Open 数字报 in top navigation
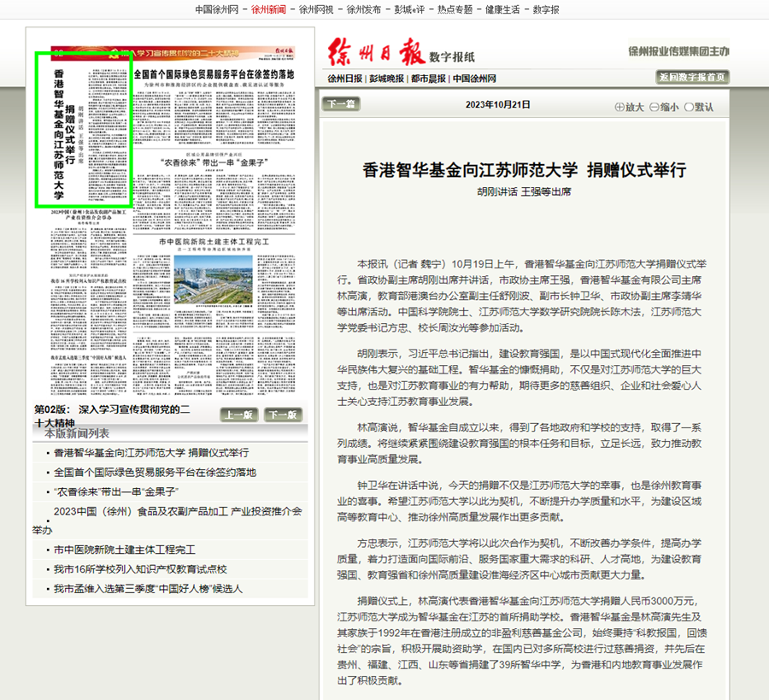The image size is (769, 700). pos(546,9)
